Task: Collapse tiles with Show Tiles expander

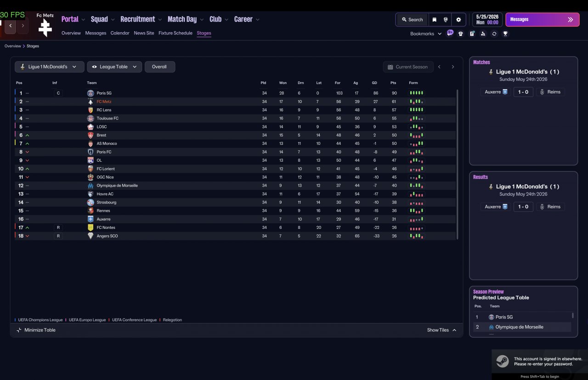Action: (x=442, y=330)
